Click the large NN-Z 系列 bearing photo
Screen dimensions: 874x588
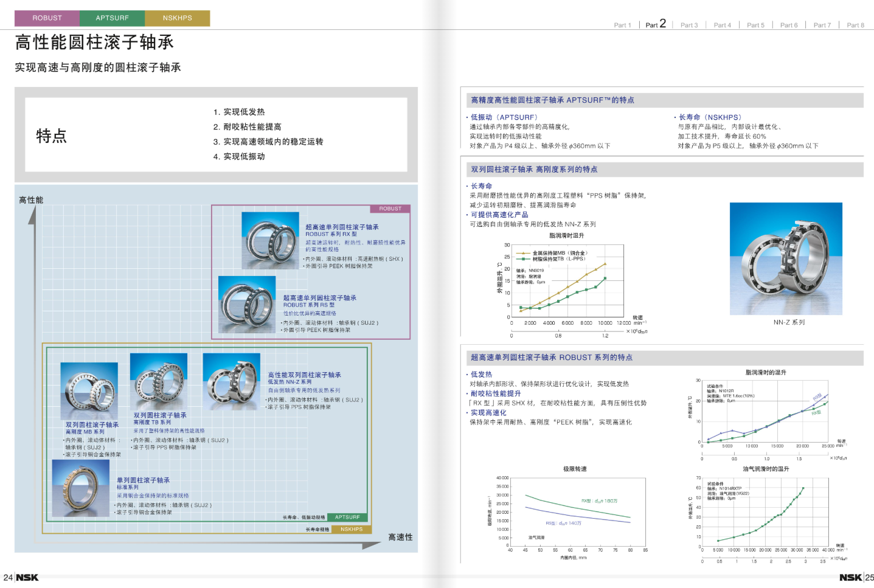(x=786, y=258)
